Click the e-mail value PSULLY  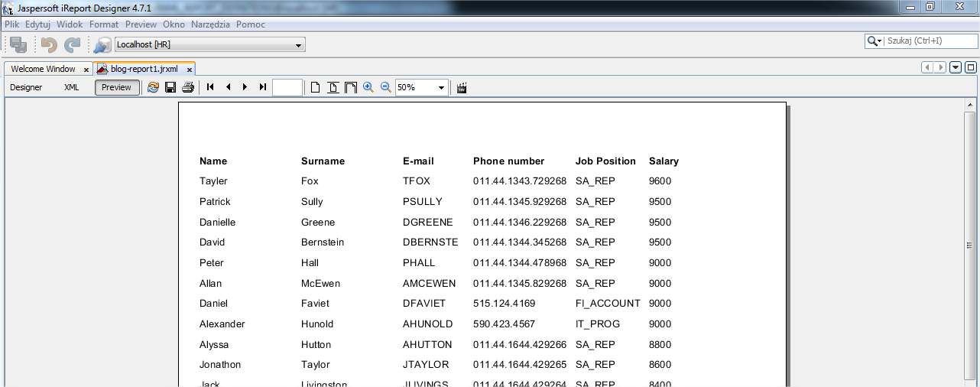[423, 202]
